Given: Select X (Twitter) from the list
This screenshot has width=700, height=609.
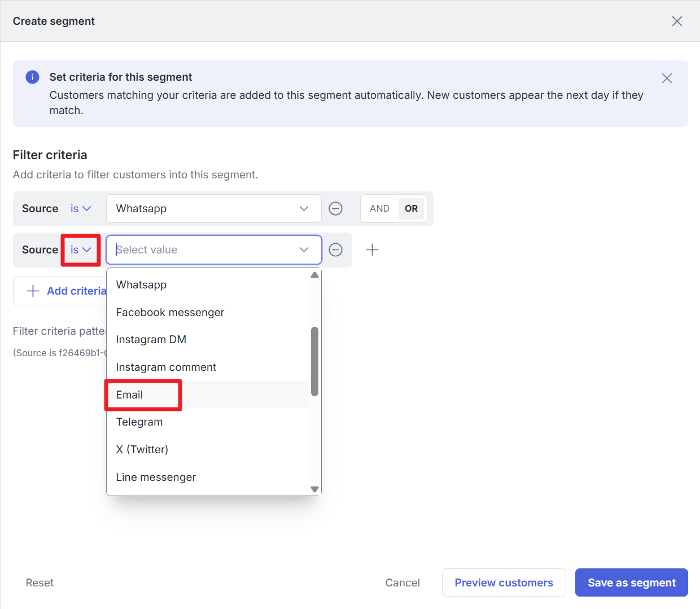Looking at the screenshot, I should coord(207,450).
